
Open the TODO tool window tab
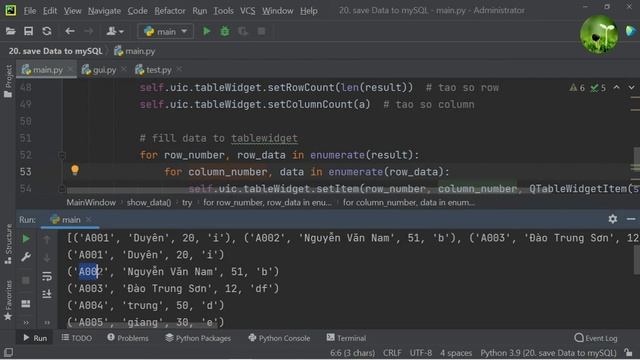77,338
